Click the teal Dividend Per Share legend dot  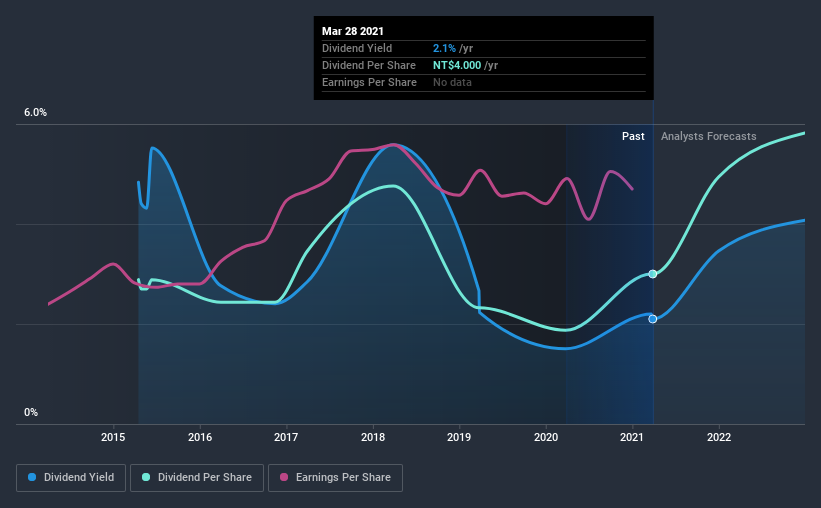[146, 477]
